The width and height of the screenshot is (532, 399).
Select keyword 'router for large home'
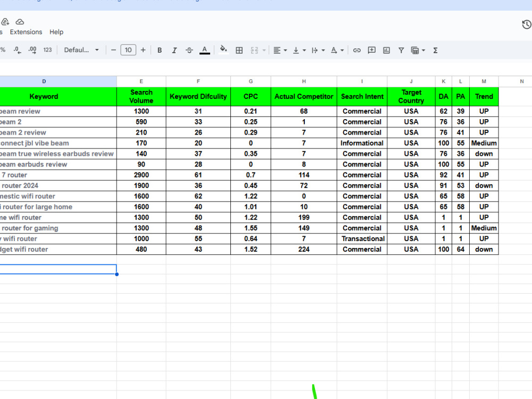(58, 207)
